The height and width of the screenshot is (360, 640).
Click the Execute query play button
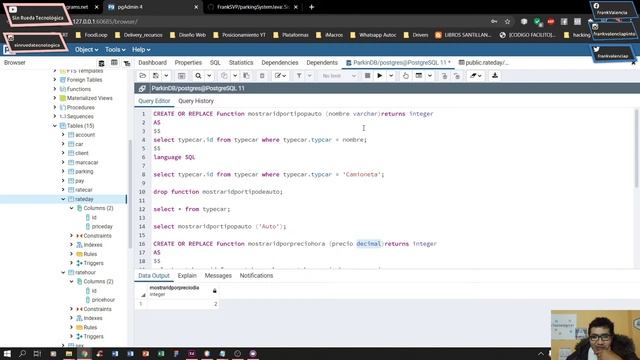coord(380,76)
